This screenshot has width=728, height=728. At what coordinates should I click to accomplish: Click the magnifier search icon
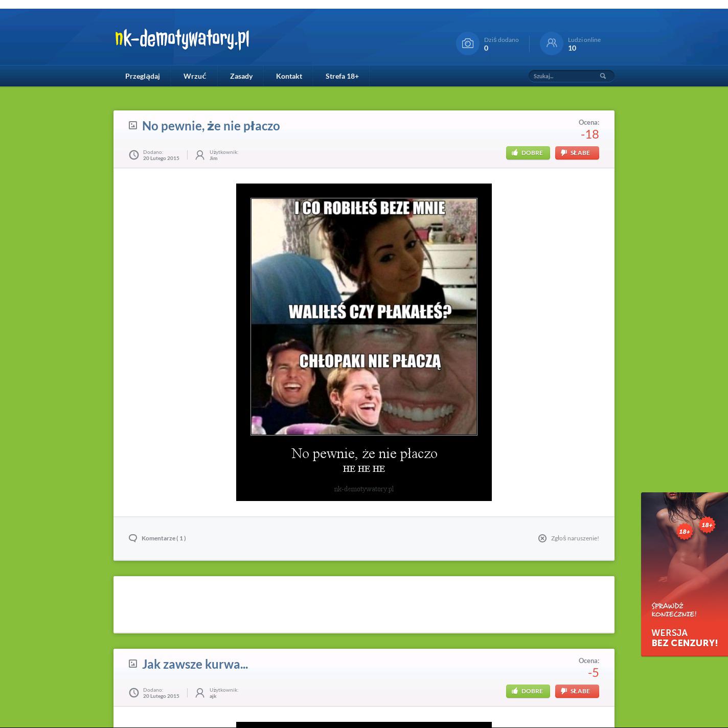click(603, 76)
